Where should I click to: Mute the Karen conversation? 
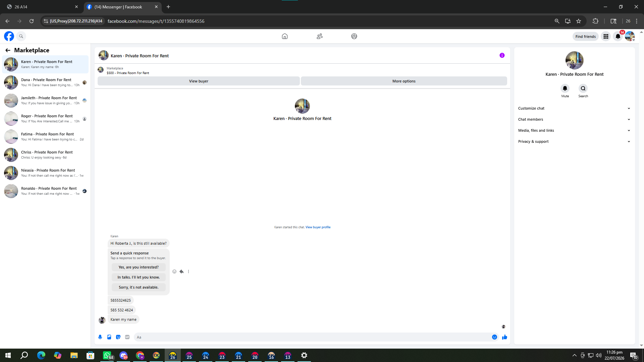(x=565, y=88)
